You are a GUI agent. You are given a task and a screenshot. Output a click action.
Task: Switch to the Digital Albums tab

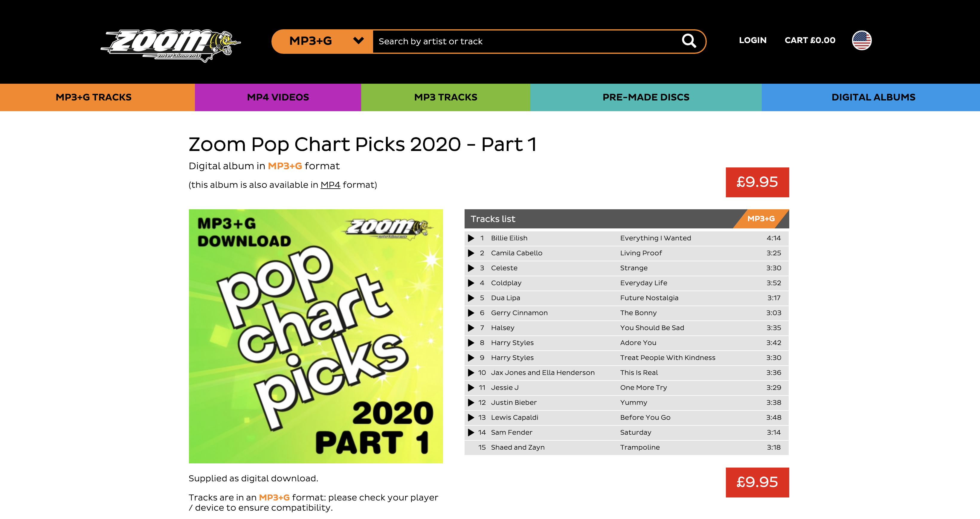(x=873, y=97)
